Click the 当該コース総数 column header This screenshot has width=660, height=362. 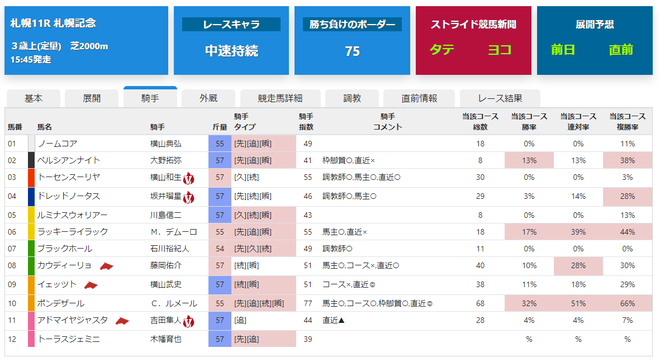point(480,122)
